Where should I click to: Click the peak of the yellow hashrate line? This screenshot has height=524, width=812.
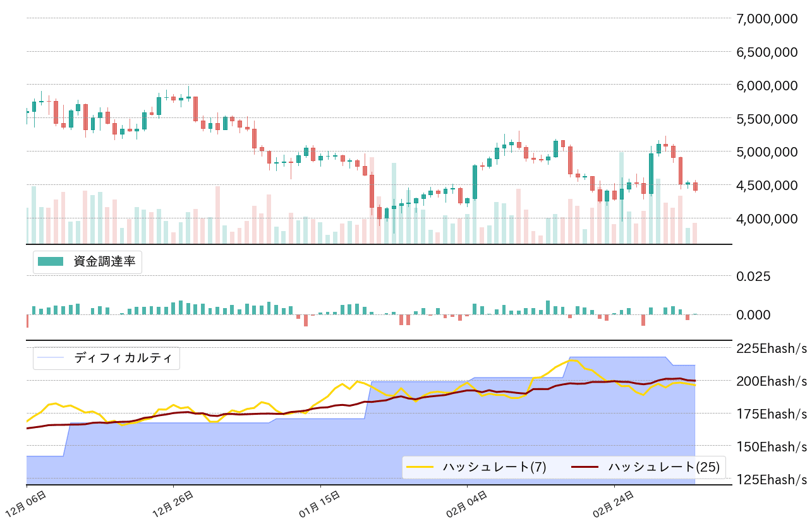(x=573, y=359)
